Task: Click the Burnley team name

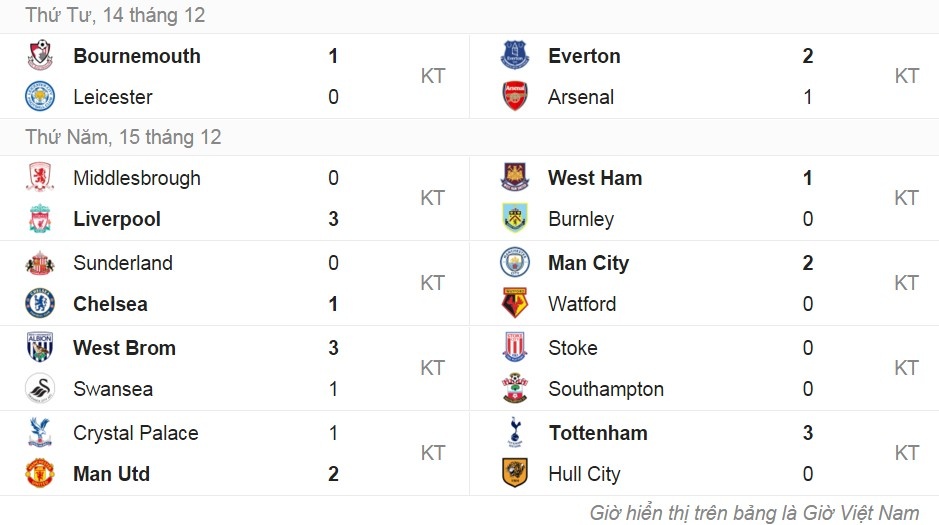Action: click(581, 219)
